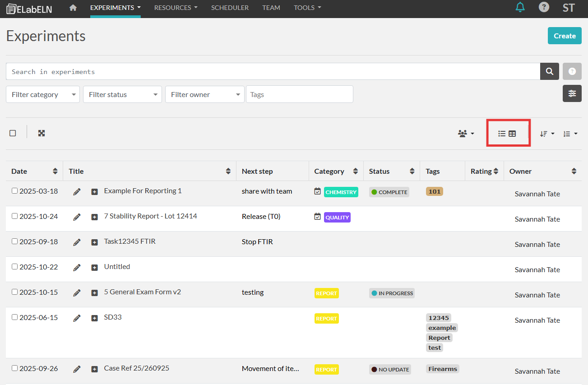Expand the SD33 entry plus icon
The height and width of the screenshot is (385, 588).
coord(94,318)
